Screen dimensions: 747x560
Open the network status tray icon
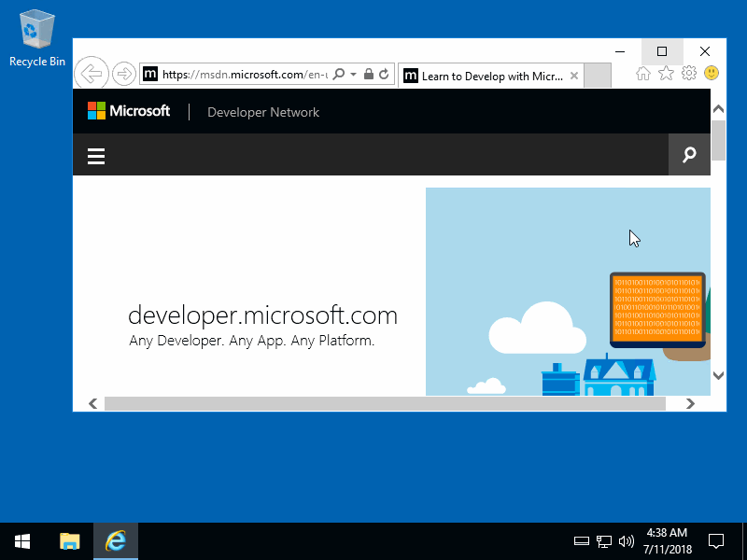(x=604, y=541)
